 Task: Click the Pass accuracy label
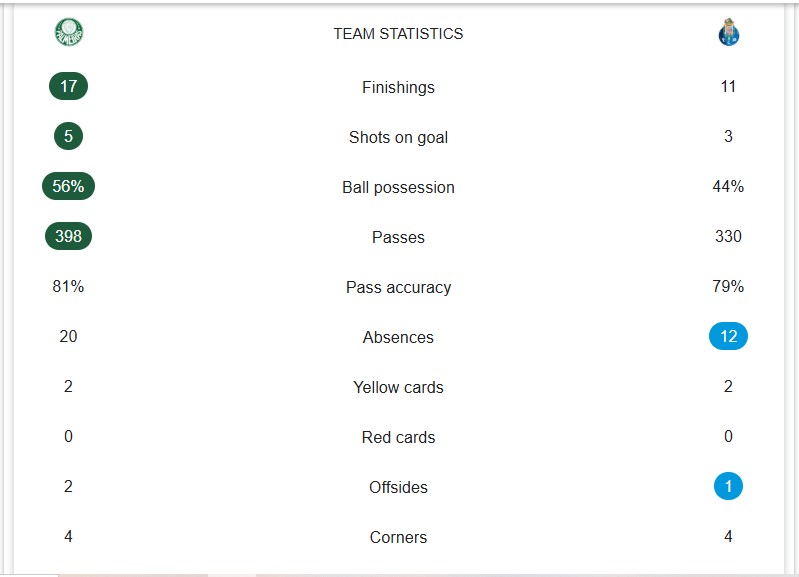398,288
